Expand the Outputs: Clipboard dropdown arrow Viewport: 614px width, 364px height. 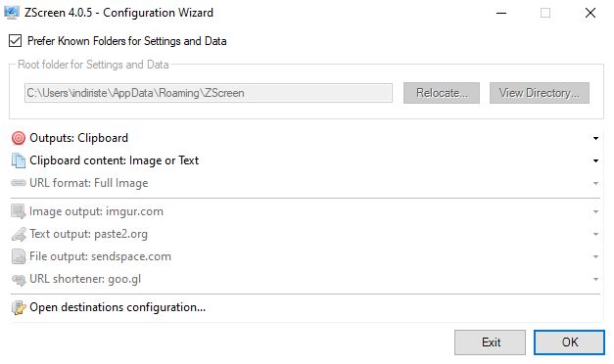click(595, 138)
